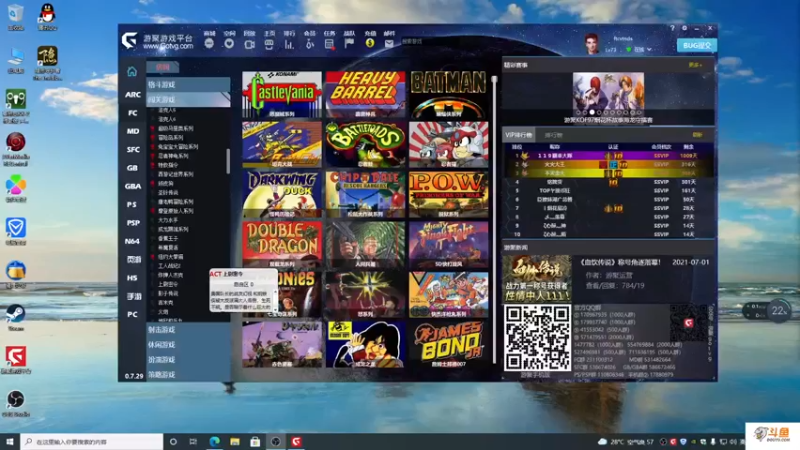This screenshot has width=800, height=450.
Task: Collapse the highlighted stage-clear games category
Action: [x=188, y=99]
